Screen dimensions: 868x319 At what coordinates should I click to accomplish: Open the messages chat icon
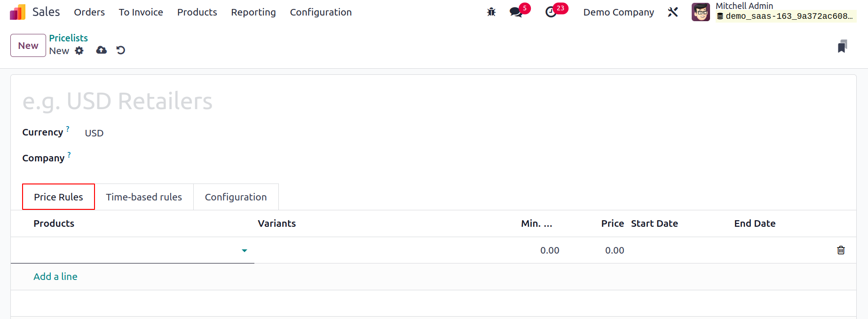pos(516,12)
